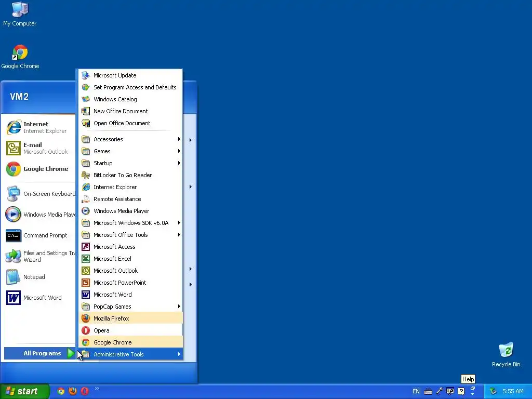Expand the Accessories submenu
Viewport: 532px width, 399px height.
pos(130,139)
